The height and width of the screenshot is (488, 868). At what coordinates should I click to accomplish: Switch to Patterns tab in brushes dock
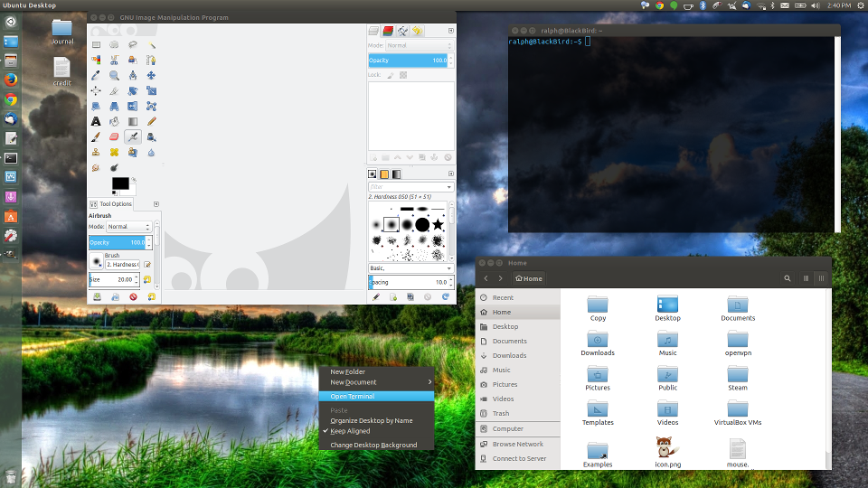click(x=384, y=174)
